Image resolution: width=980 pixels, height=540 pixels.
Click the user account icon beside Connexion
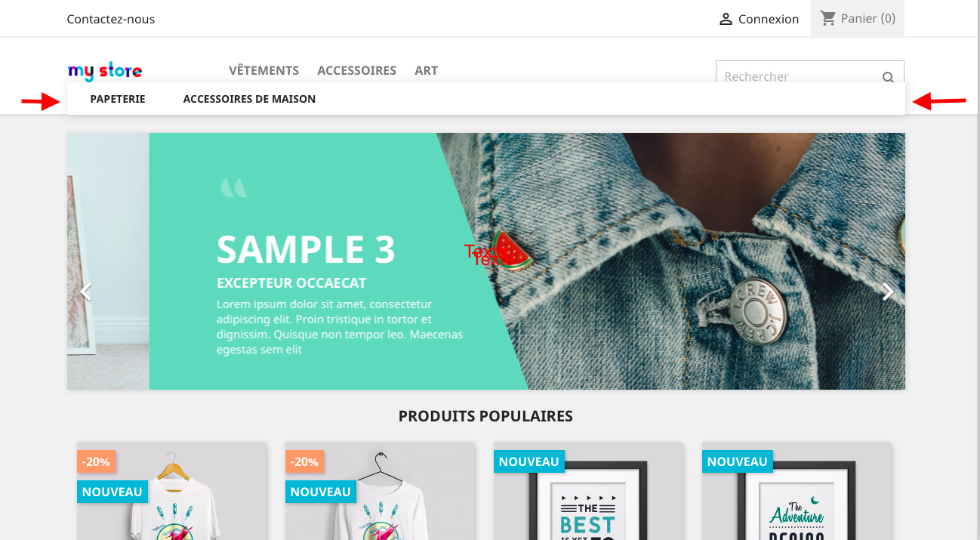pyautogui.click(x=726, y=19)
